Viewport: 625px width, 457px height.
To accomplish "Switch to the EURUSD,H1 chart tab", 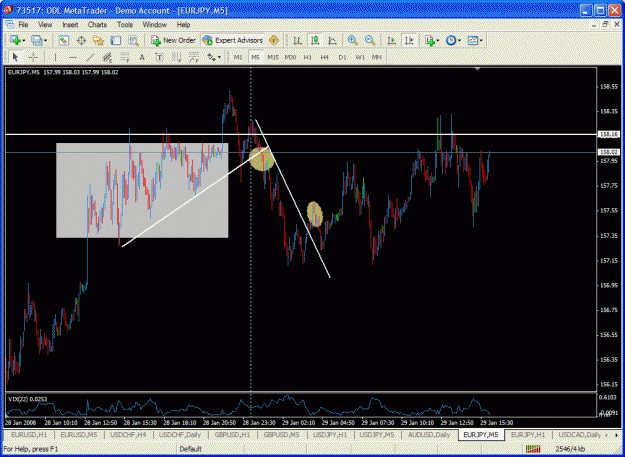I will (x=29, y=435).
